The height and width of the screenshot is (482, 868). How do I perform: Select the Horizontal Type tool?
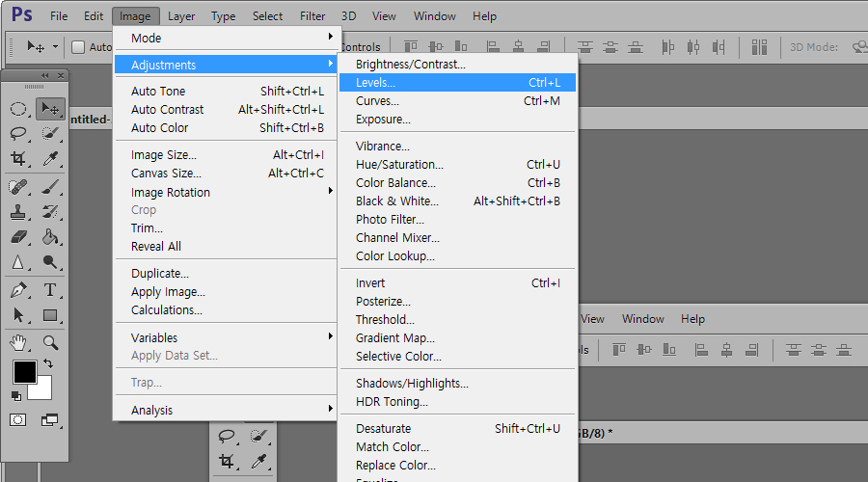point(50,289)
